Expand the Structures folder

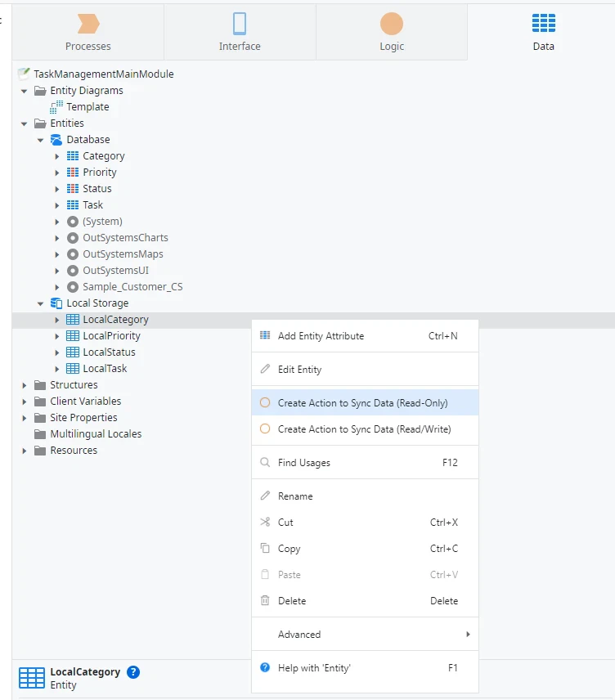pos(25,384)
